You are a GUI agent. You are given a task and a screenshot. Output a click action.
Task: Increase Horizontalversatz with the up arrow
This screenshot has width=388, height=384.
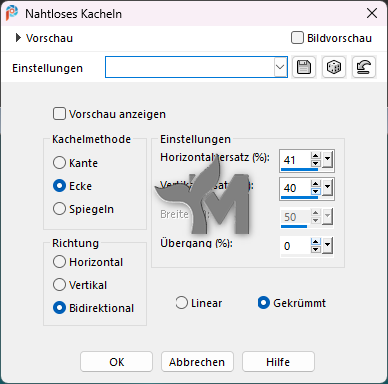click(316, 156)
